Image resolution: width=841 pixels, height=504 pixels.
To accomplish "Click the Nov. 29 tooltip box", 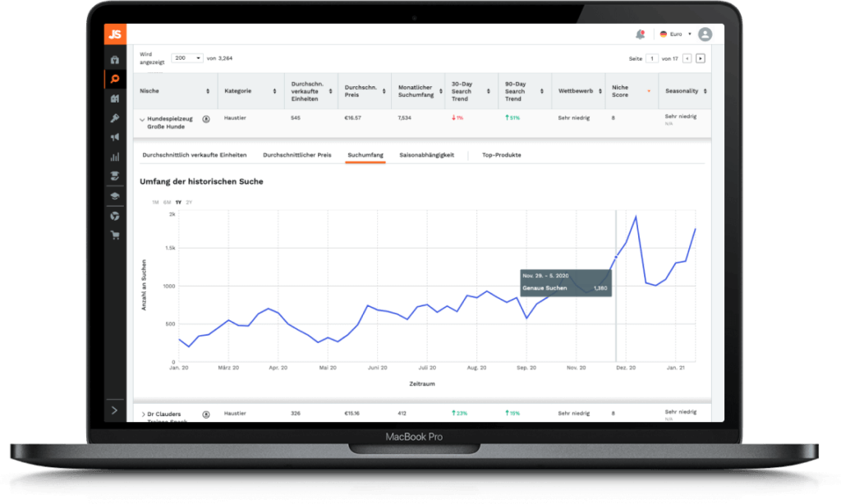I will (565, 282).
